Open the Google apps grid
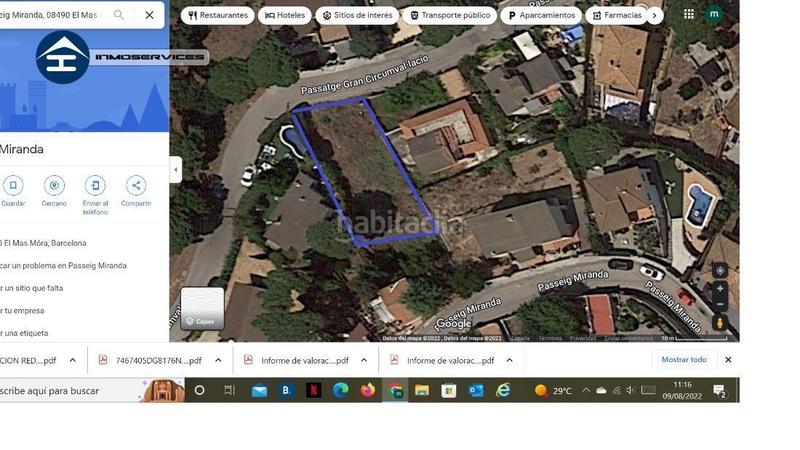 coord(689,14)
